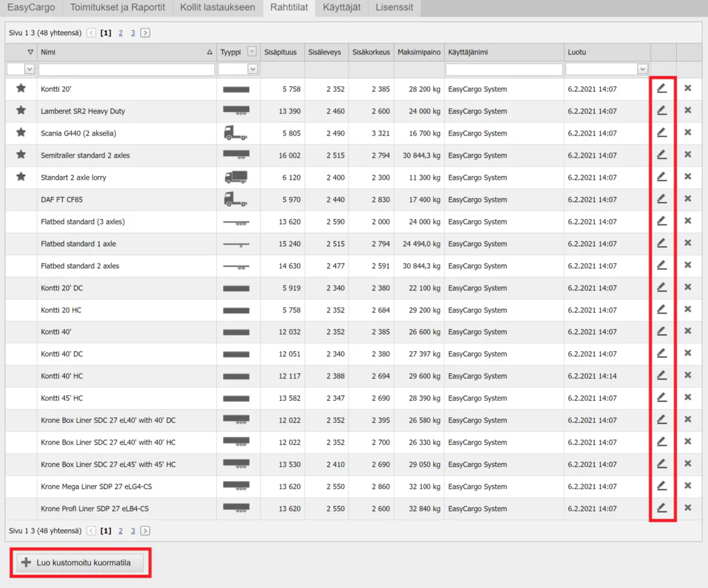Click the Luo kustomoitu kuormatila button

pyautogui.click(x=80, y=562)
